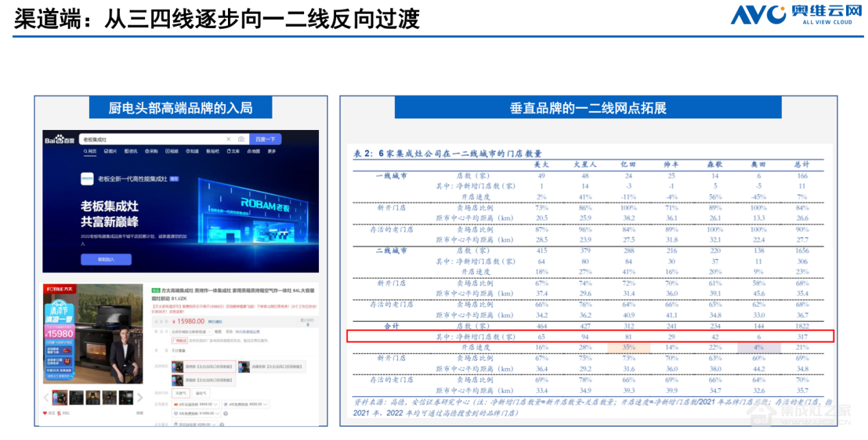This screenshot has height=440, width=868.
Task: Click the 帅丰 column header
Action: 672,165
